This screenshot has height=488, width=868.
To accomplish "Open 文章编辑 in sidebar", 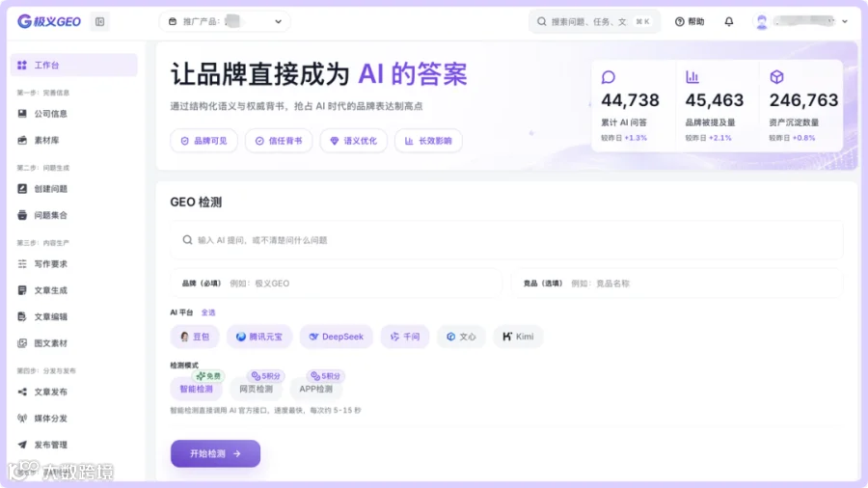I will (74, 316).
